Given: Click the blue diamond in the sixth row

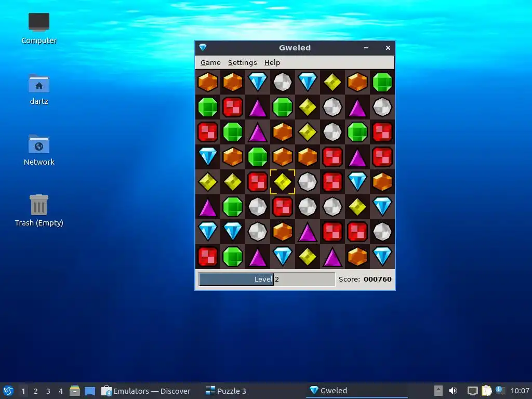Looking at the screenshot, I should tap(382, 207).
